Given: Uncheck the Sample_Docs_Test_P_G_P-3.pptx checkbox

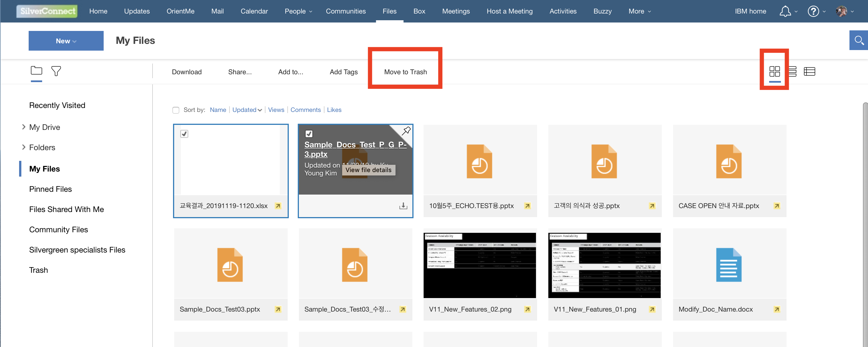Looking at the screenshot, I should tap(309, 134).
